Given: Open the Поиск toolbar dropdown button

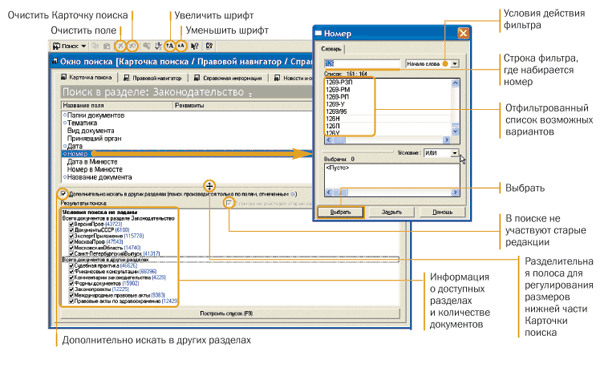Looking at the screenshot, I should click(x=70, y=46).
